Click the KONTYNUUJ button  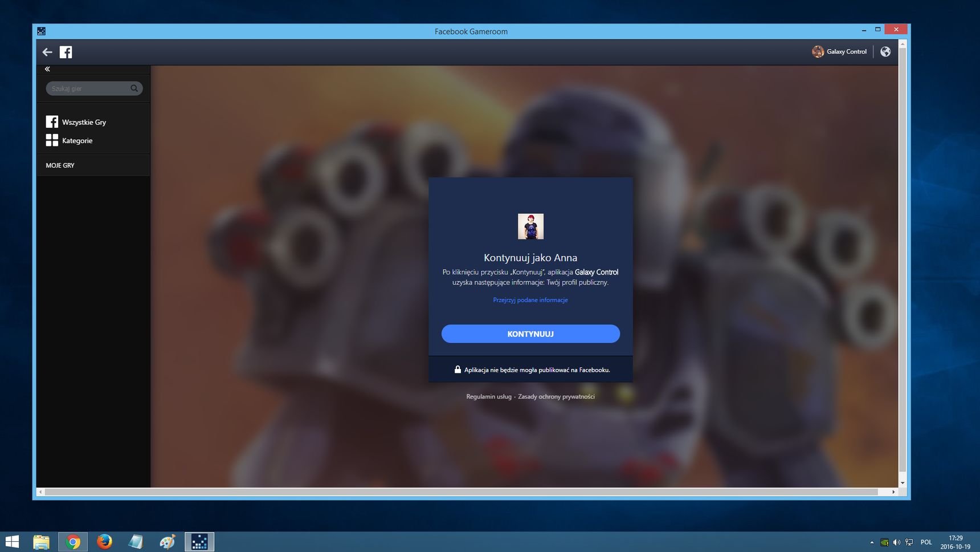530,334
